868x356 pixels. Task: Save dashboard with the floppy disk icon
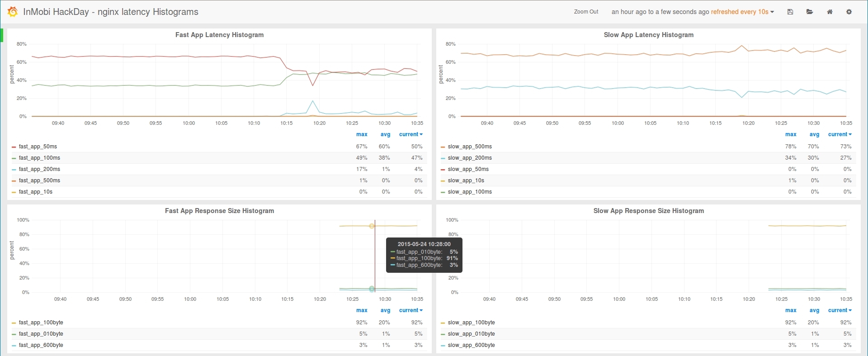tap(790, 12)
